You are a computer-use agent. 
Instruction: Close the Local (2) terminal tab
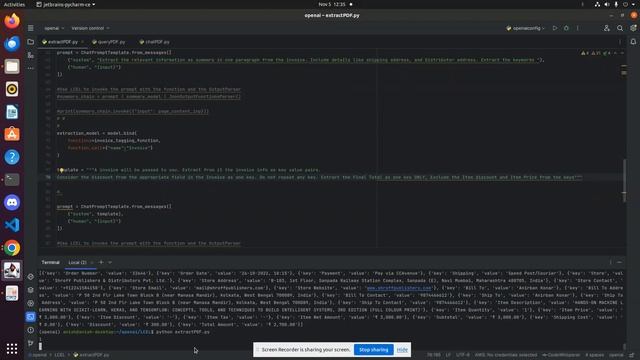coord(92,262)
